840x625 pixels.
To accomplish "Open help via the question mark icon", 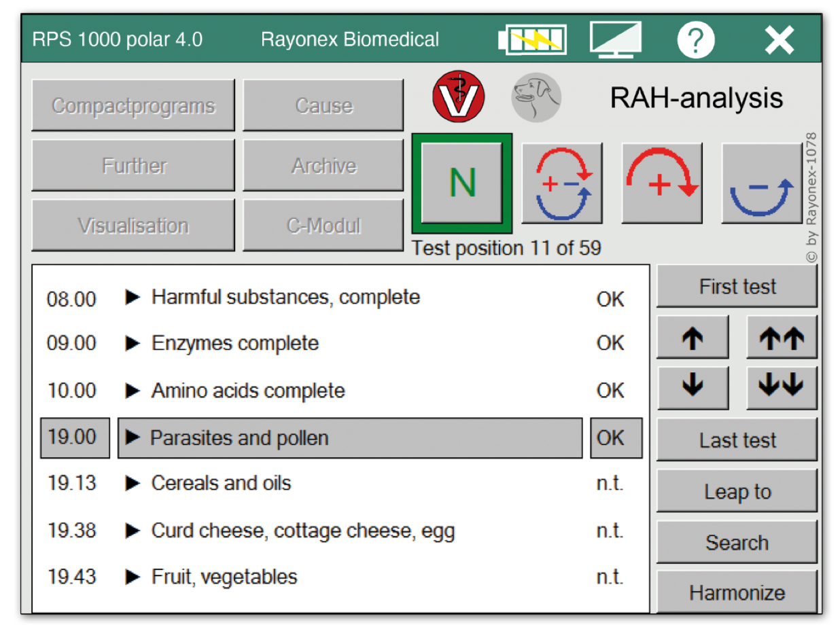I will click(x=695, y=40).
